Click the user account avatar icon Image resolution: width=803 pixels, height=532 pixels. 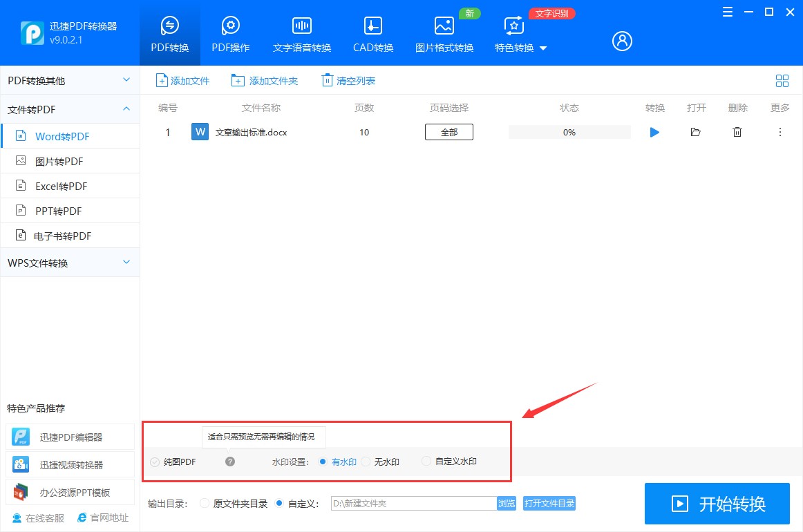pos(622,41)
